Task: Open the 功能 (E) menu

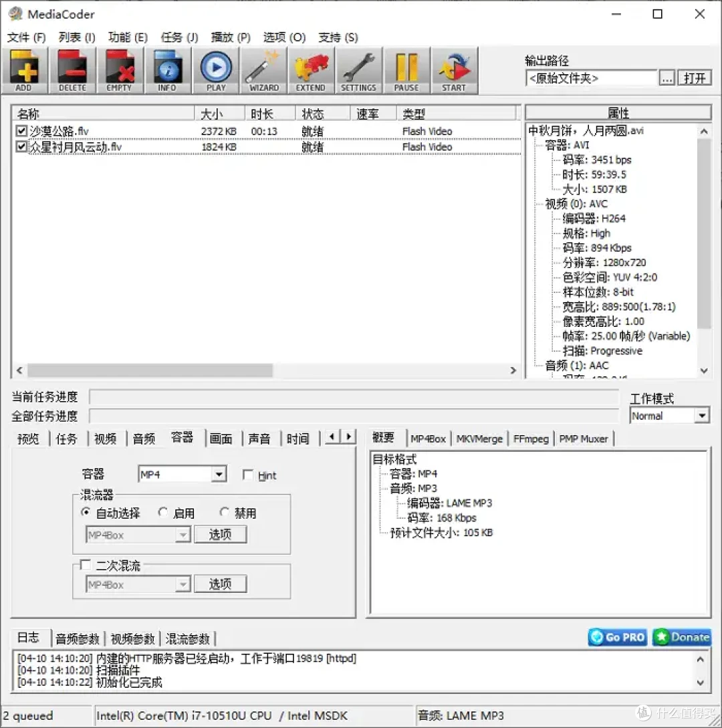Action: point(128,37)
